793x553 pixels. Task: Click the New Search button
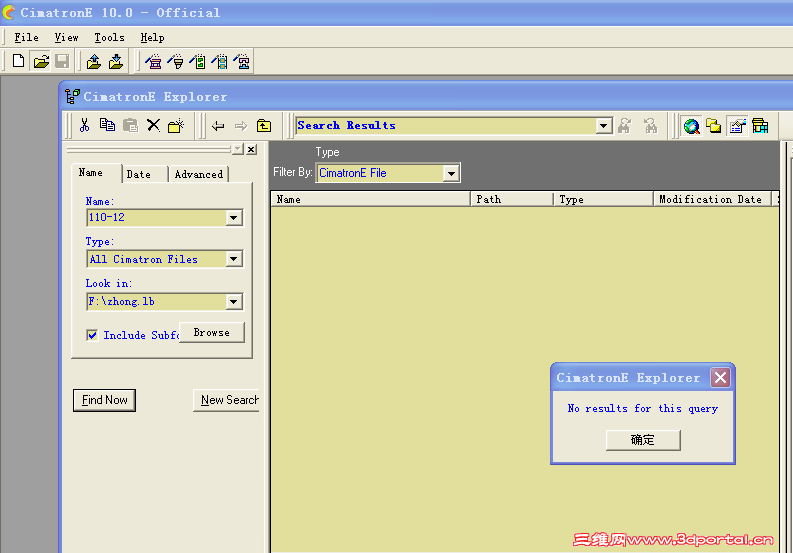pyautogui.click(x=226, y=400)
